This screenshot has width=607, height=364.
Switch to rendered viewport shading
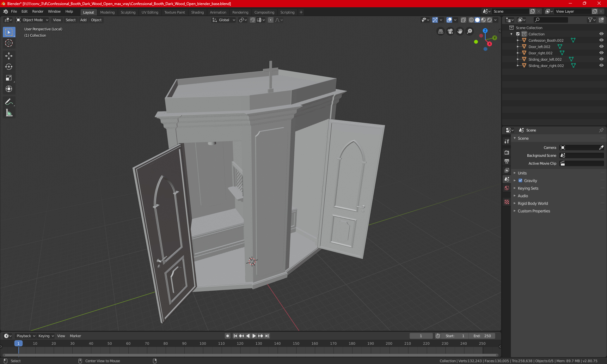click(489, 20)
